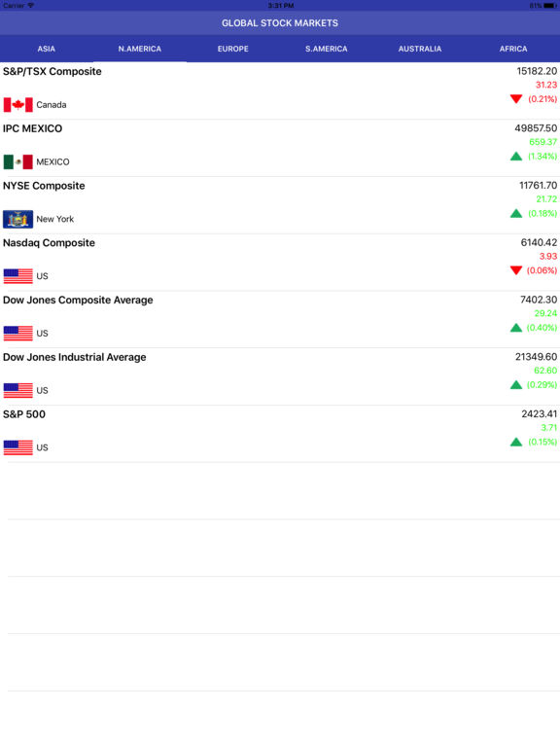Viewport: 560px width, 747px height.
Task: Open the AFRICA markets tab
Action: click(x=513, y=49)
